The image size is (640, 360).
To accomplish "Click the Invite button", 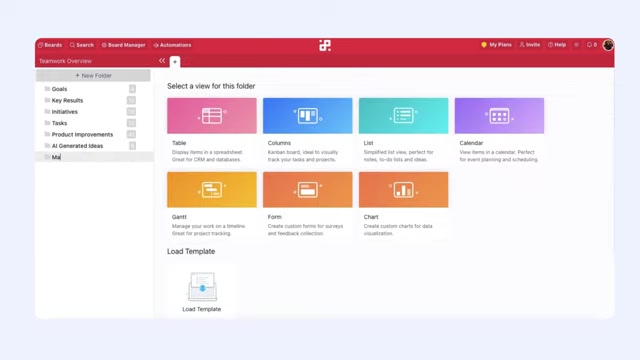I will pyautogui.click(x=530, y=44).
